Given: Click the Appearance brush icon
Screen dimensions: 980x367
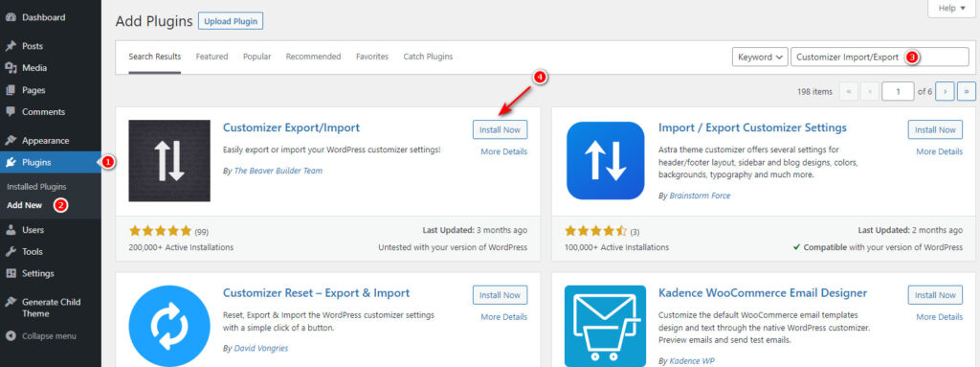Looking at the screenshot, I should click(10, 141).
